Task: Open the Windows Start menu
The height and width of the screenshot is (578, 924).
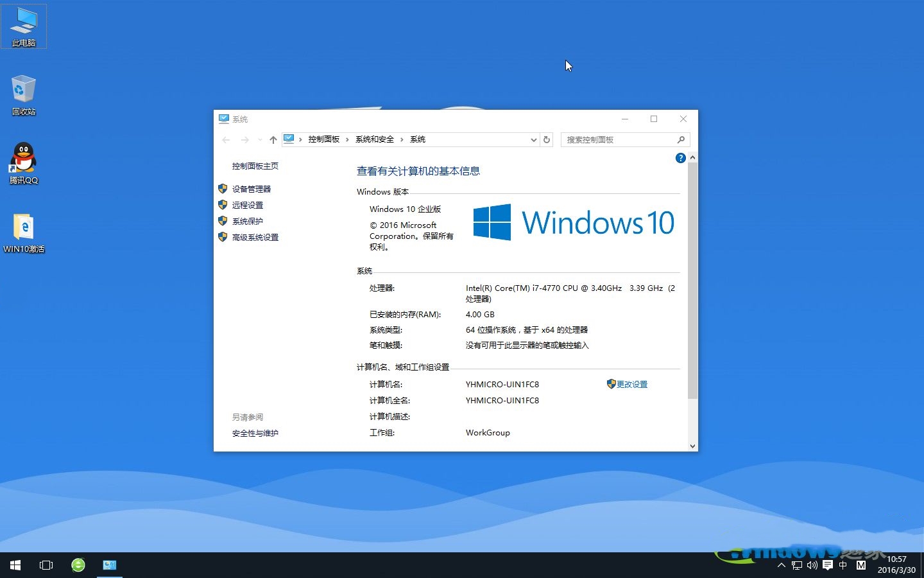Action: pyautogui.click(x=15, y=565)
